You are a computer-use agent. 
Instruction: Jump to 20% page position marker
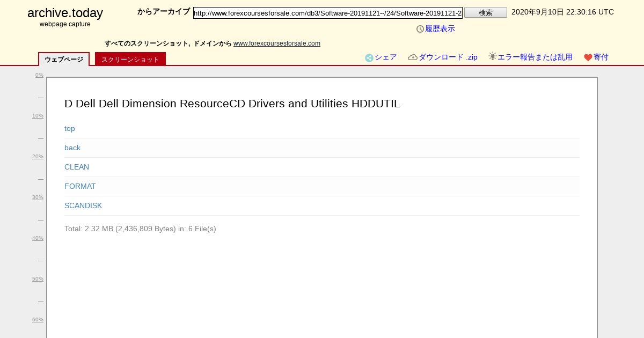[38, 157]
